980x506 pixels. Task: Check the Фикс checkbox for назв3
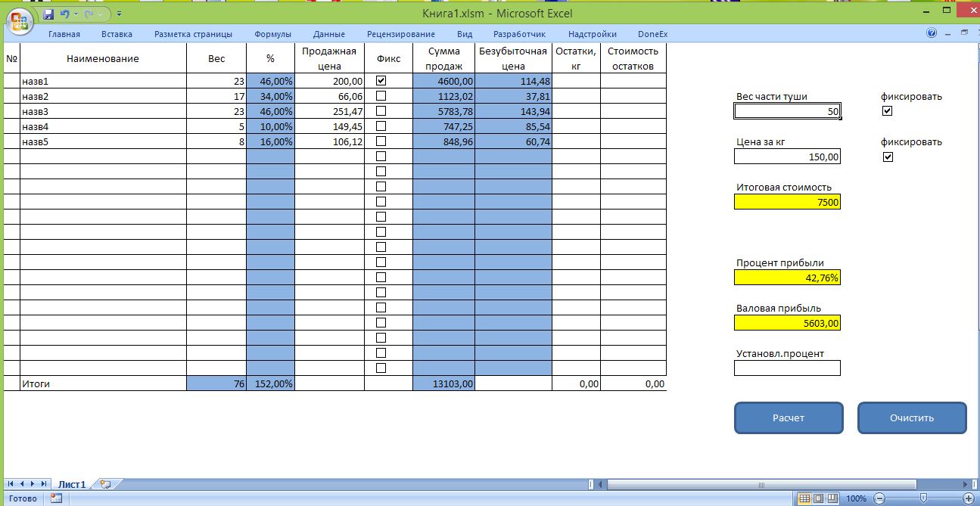pos(381,110)
